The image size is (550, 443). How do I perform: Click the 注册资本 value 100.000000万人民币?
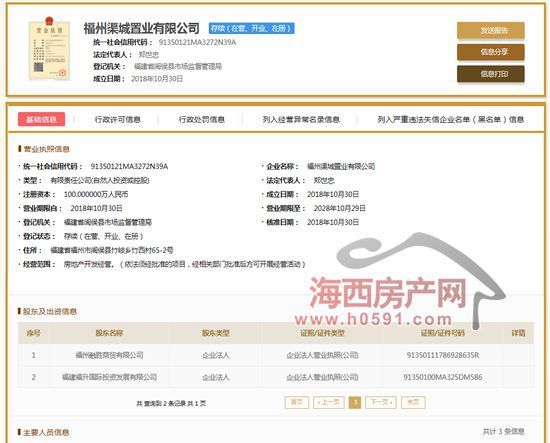pyautogui.click(x=96, y=194)
